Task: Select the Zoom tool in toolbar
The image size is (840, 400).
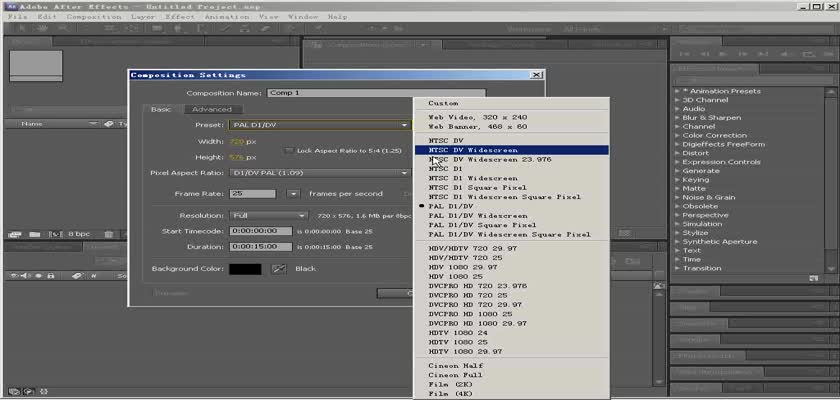Action: [x=64, y=28]
